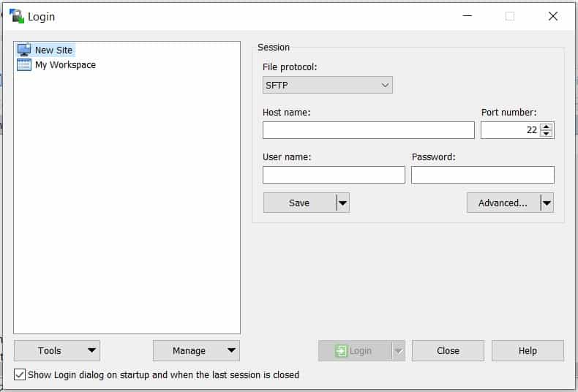
Task: Toggle Show Login dialog on startup checkbox
Action: (x=20, y=374)
